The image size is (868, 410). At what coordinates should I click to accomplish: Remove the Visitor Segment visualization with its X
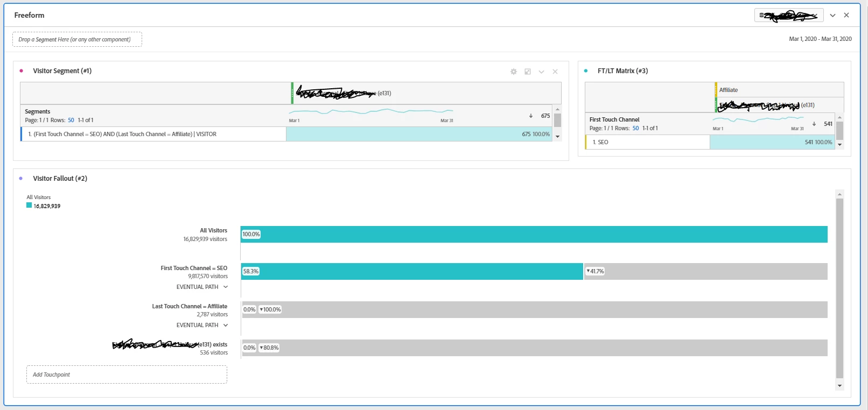click(555, 72)
